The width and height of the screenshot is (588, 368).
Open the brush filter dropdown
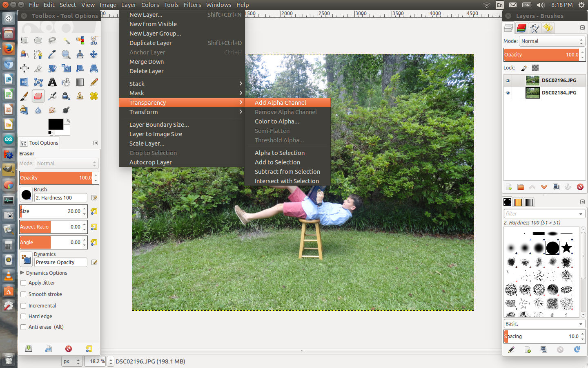581,214
